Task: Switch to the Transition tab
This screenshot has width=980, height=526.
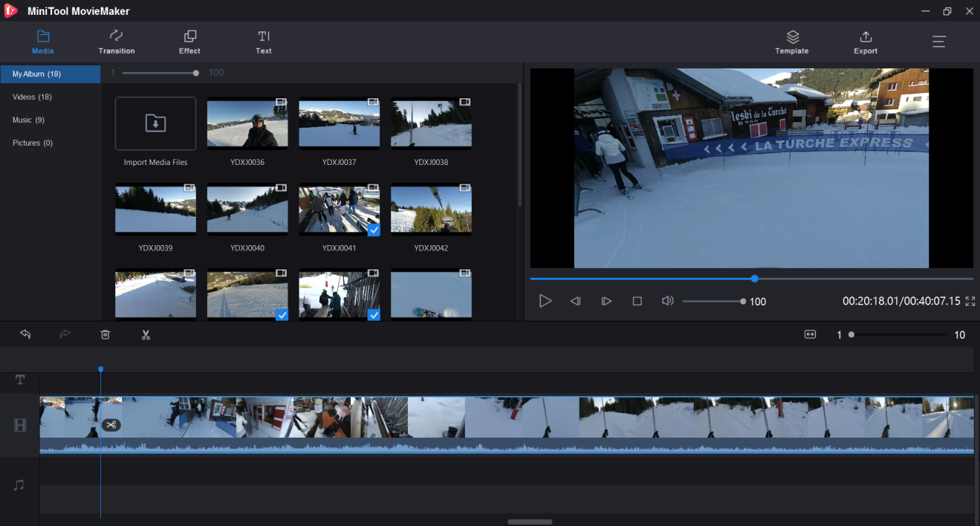Action: pyautogui.click(x=117, y=42)
